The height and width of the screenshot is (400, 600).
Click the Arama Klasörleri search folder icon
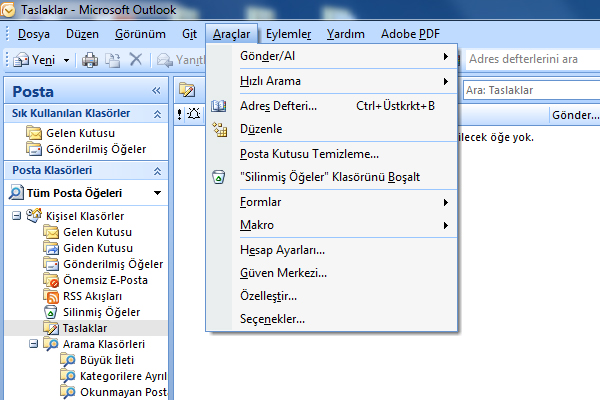click(51, 344)
